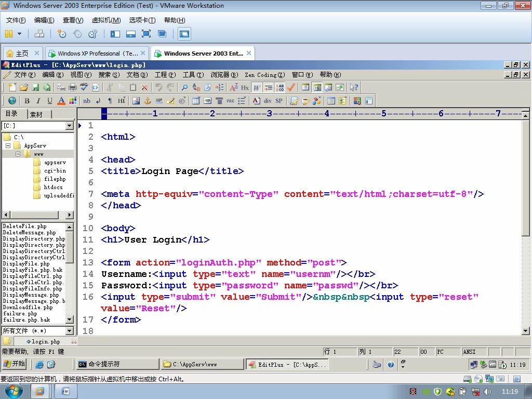
Task: Click the PRE tag icon
Action: tap(230, 101)
